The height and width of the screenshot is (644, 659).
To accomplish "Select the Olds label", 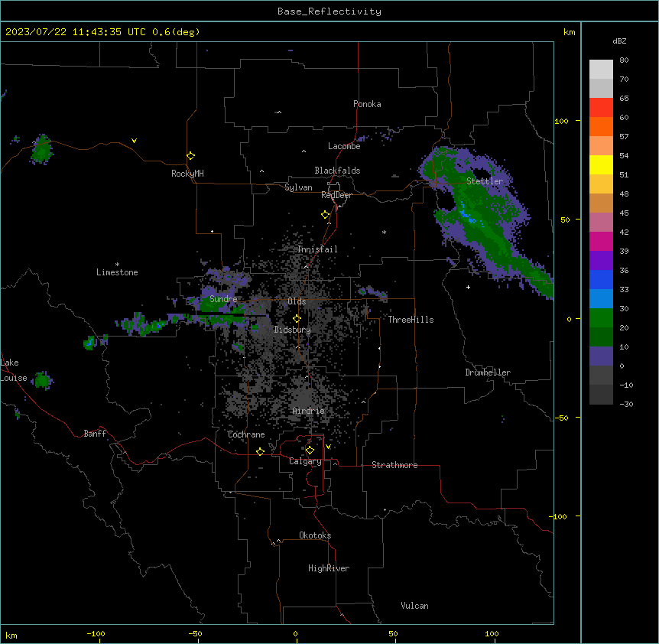I will (297, 301).
